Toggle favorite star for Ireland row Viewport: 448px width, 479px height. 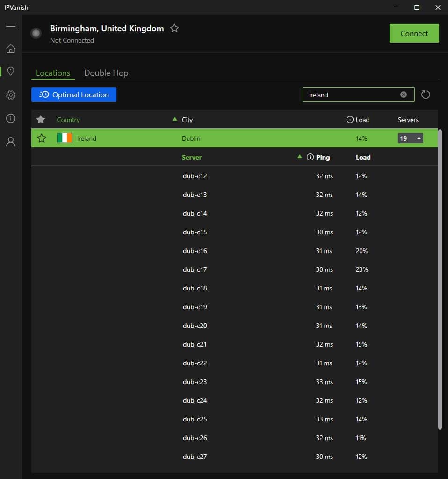42,138
